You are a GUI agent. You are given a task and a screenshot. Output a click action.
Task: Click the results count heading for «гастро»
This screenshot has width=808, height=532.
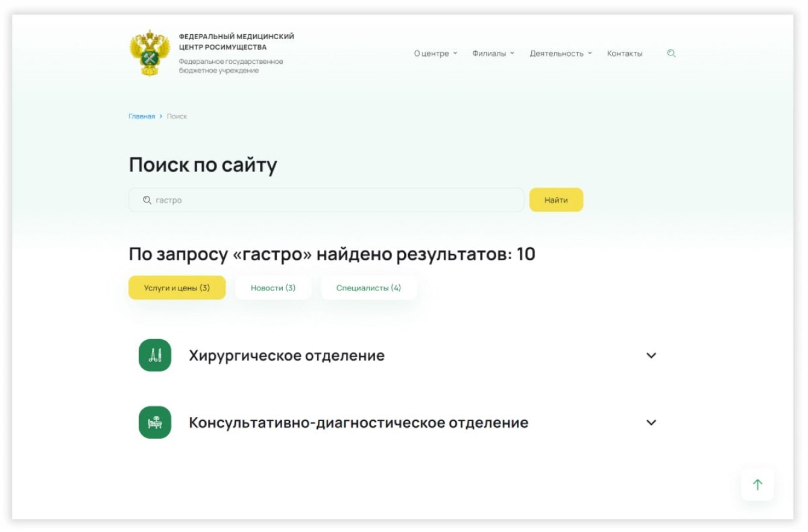pos(332,254)
